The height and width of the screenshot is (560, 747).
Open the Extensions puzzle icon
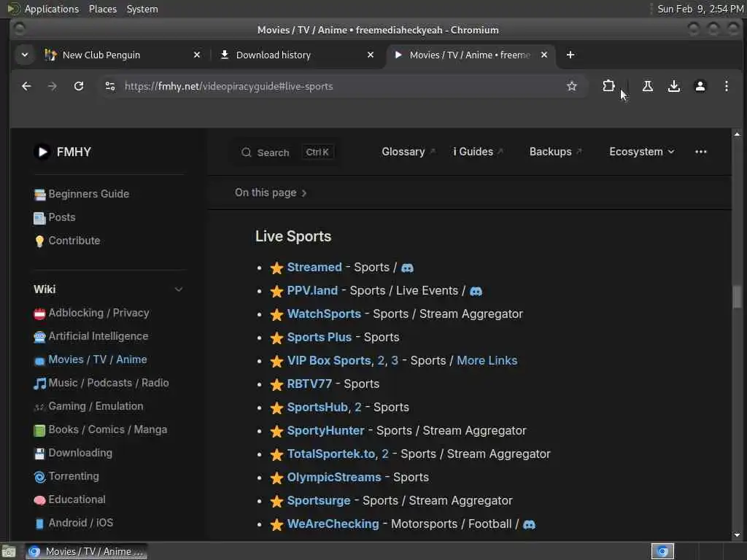point(608,86)
